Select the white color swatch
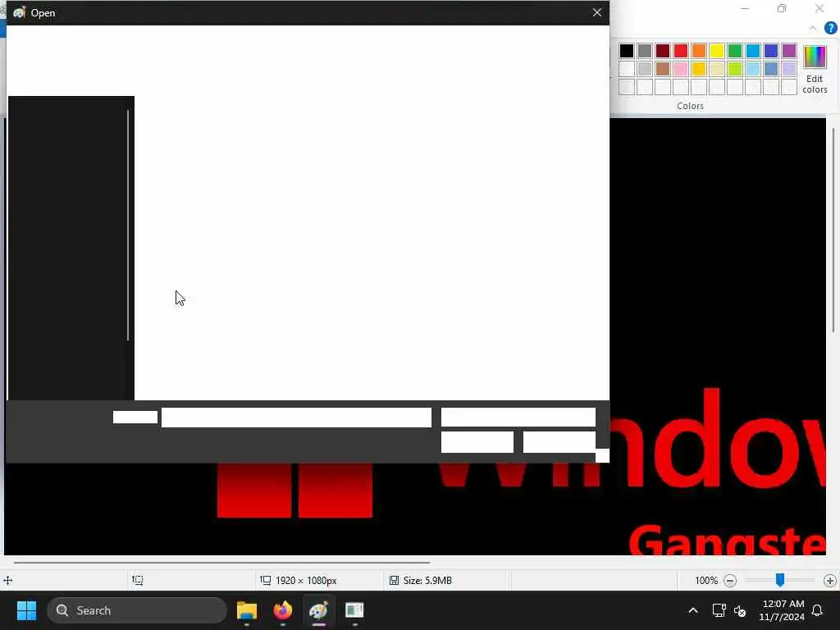The width and height of the screenshot is (840, 630). coord(626,69)
